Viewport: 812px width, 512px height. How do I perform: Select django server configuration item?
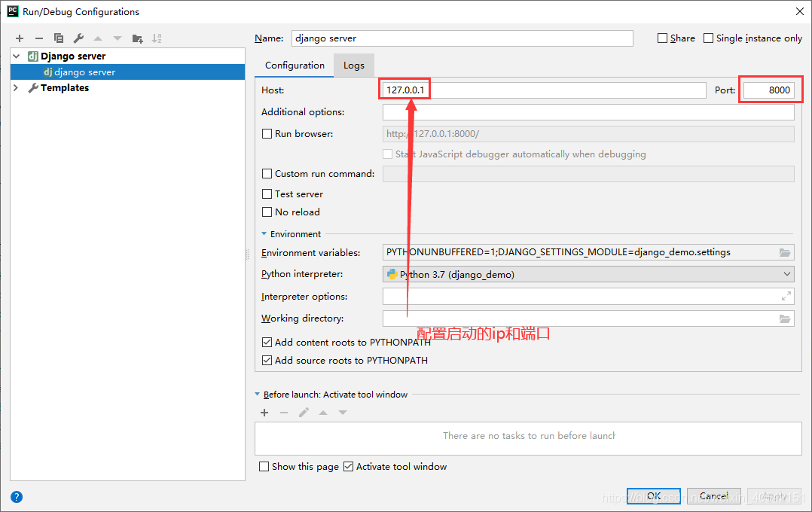(x=127, y=72)
